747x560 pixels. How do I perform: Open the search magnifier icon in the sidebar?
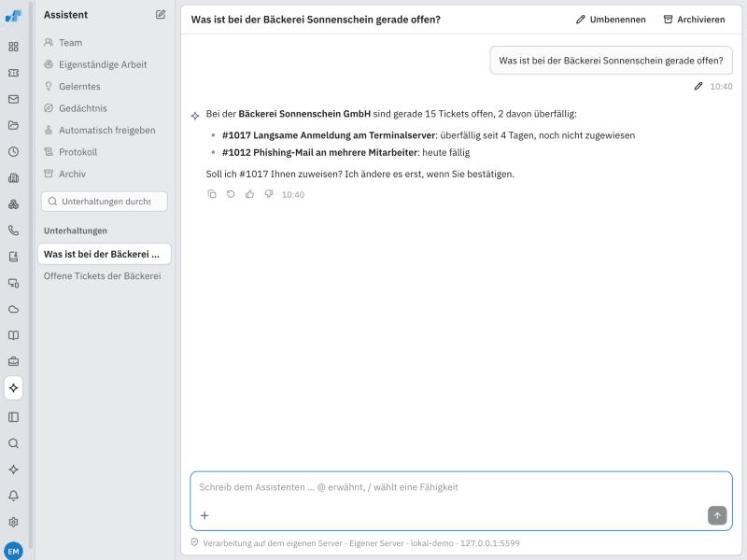13,443
